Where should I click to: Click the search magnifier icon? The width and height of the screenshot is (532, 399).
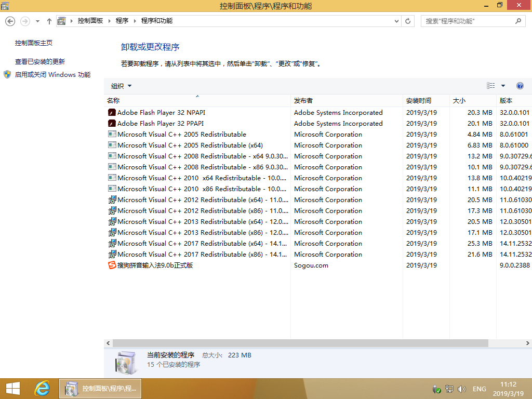pos(518,21)
